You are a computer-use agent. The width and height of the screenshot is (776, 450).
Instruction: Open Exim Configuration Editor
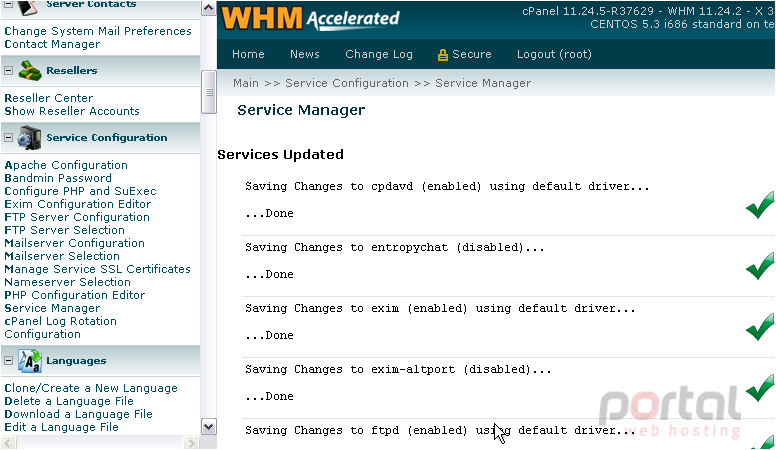pyautogui.click(x=78, y=204)
